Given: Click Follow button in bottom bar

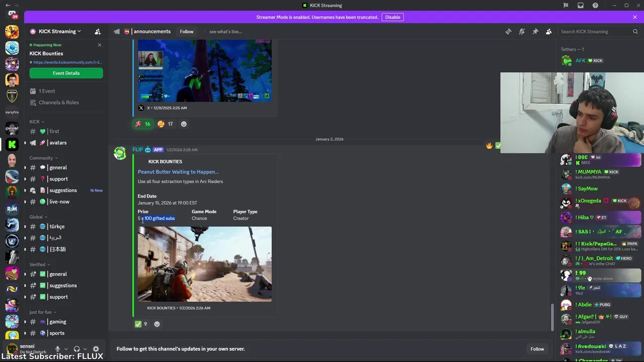Looking at the screenshot, I should 537,349.
